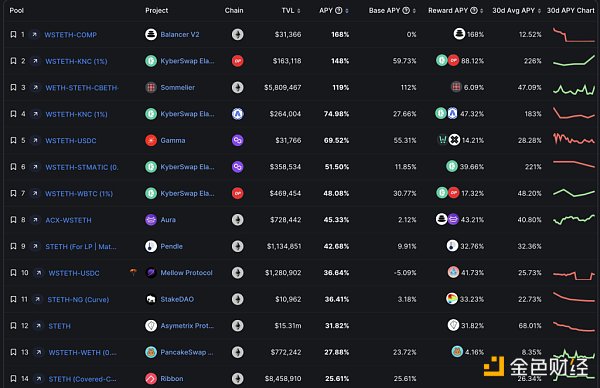Screen dimensions: 600x388
Task: Sort by Reward APY column arrows
Action: (x=481, y=11)
